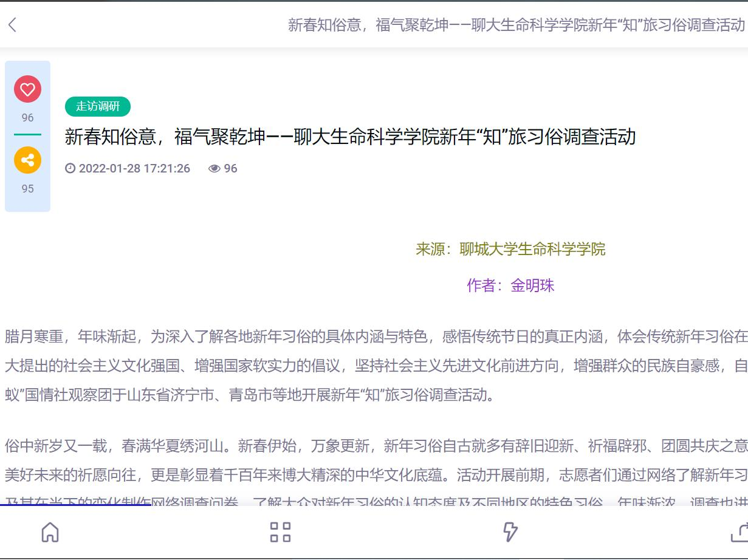This screenshot has height=560, width=748.
Task: Click the eye icon next to view count
Action: tap(214, 168)
